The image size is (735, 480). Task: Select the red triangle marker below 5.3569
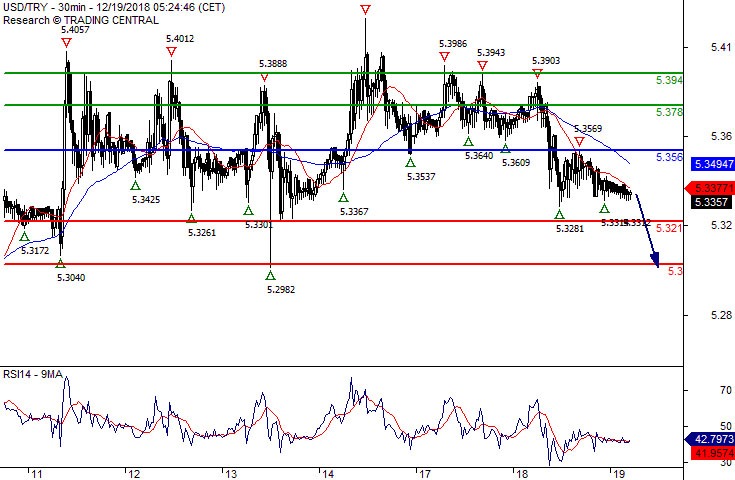[x=579, y=142]
